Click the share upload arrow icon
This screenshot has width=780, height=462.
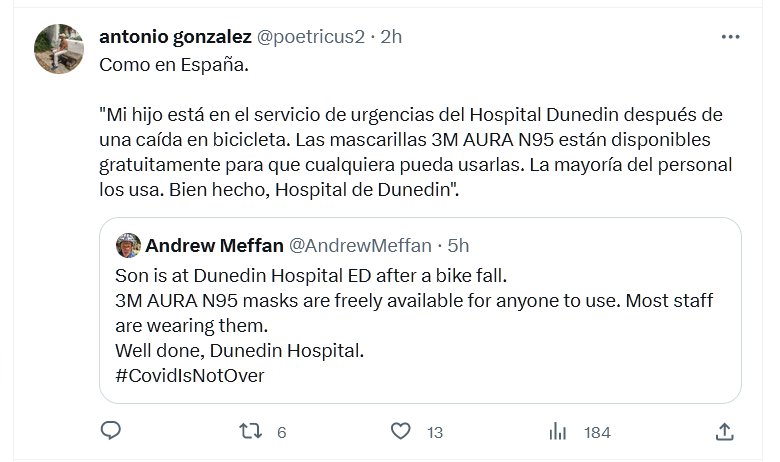(727, 431)
